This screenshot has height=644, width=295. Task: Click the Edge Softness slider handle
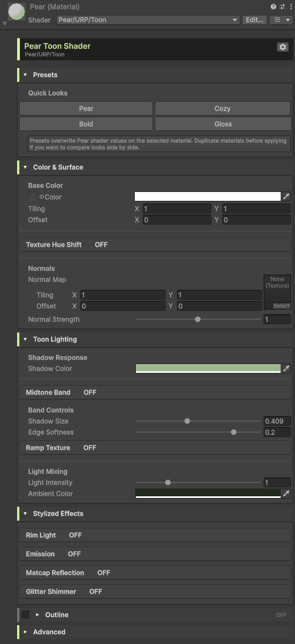coord(234,432)
